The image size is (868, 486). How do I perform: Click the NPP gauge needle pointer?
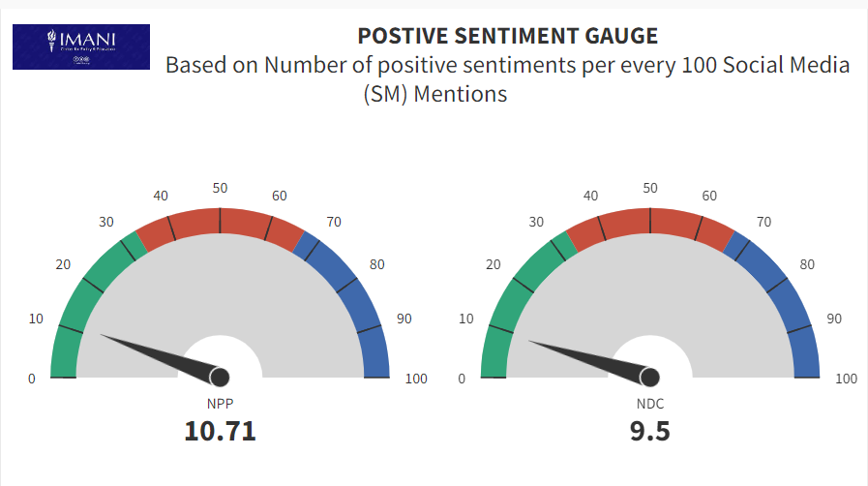pyautogui.click(x=155, y=355)
